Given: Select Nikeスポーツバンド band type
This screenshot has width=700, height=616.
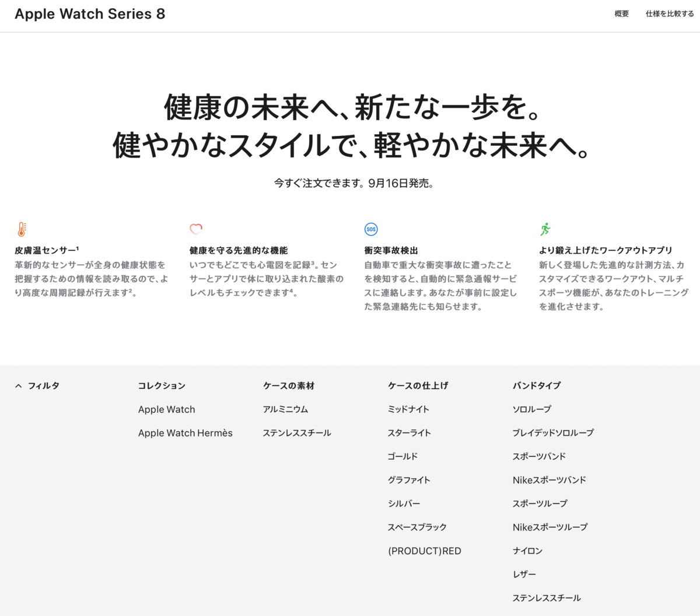Looking at the screenshot, I should click(549, 480).
